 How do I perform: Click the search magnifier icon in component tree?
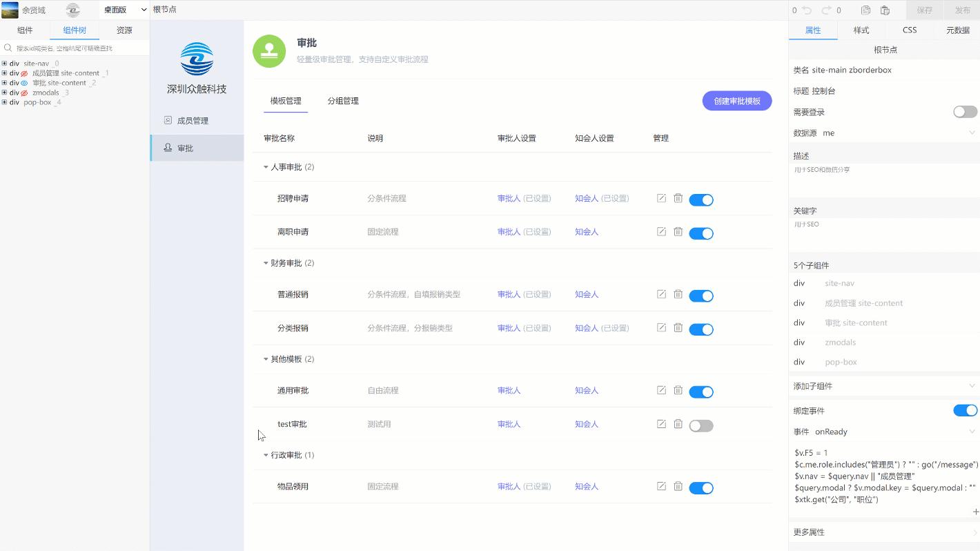pyautogui.click(x=8, y=48)
